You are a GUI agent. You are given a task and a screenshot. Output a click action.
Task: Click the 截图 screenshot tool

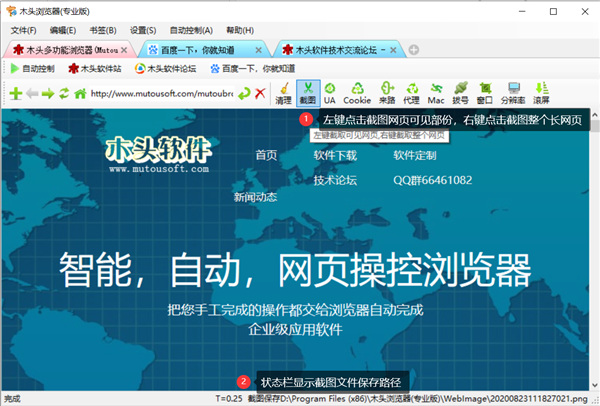point(308,93)
